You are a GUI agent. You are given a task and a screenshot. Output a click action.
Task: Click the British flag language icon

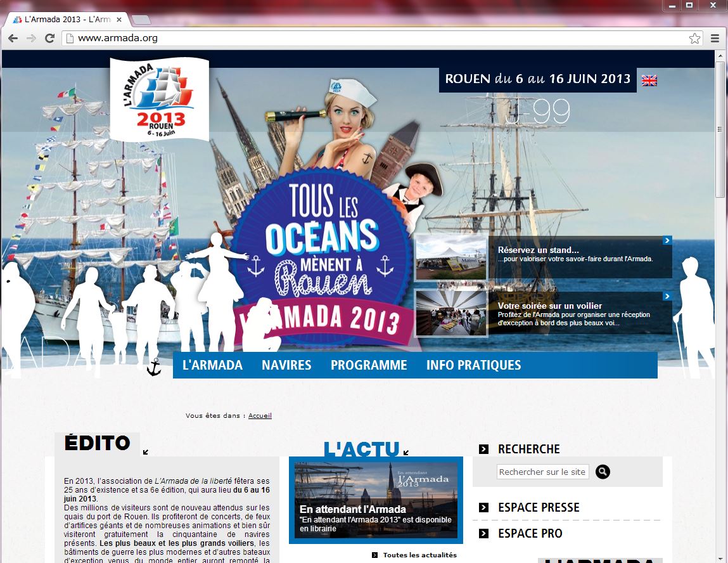[649, 81]
